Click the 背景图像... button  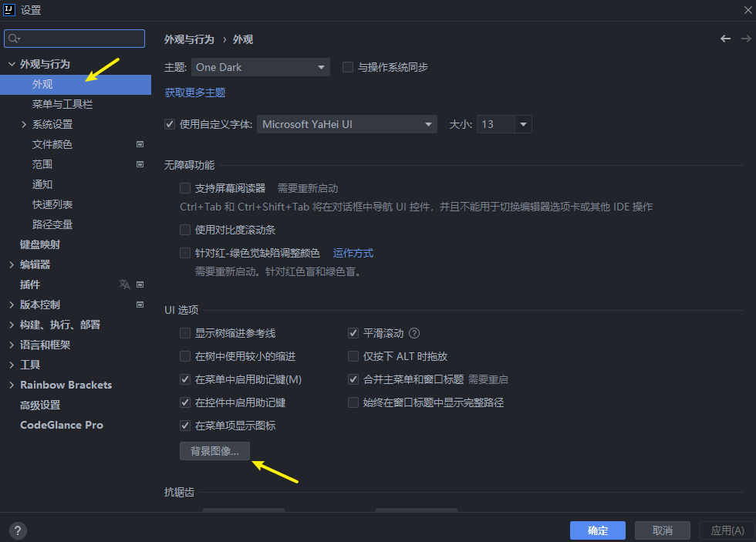coord(214,451)
